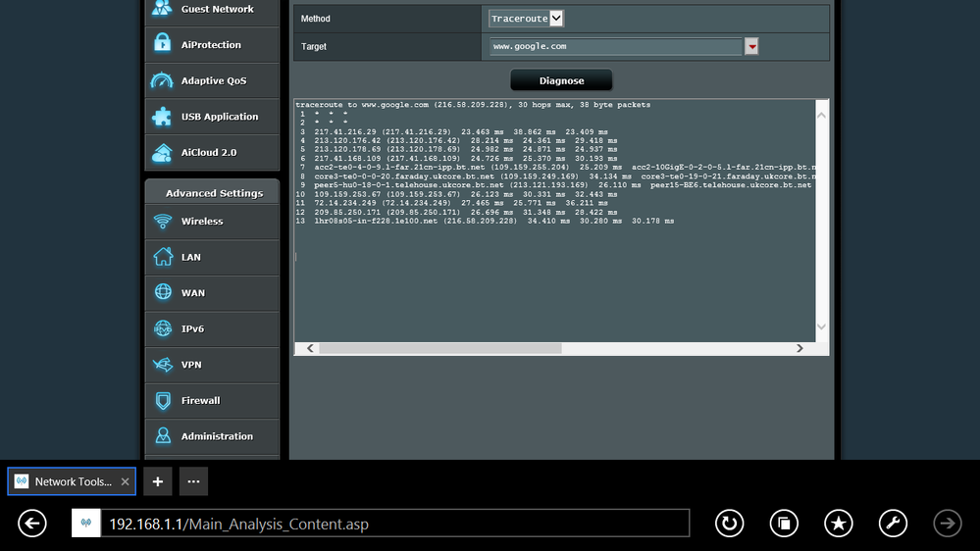Open page tools with the wrench icon
The width and height of the screenshot is (980, 551).
(893, 524)
